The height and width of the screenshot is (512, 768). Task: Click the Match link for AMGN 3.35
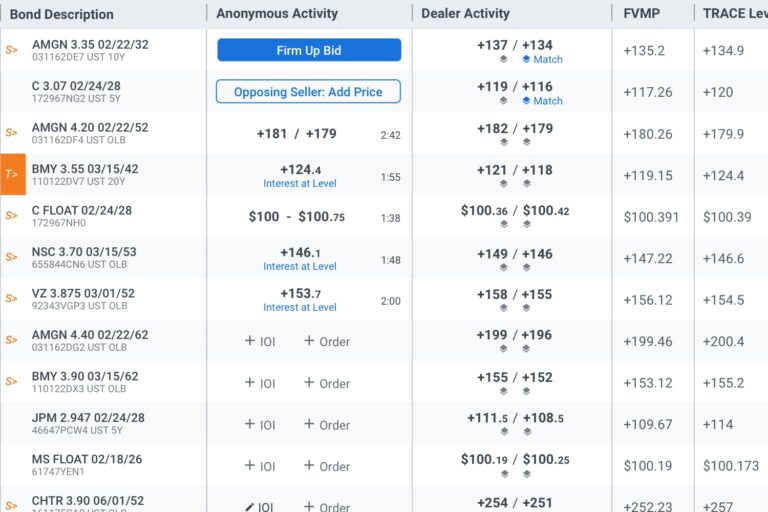click(x=542, y=59)
